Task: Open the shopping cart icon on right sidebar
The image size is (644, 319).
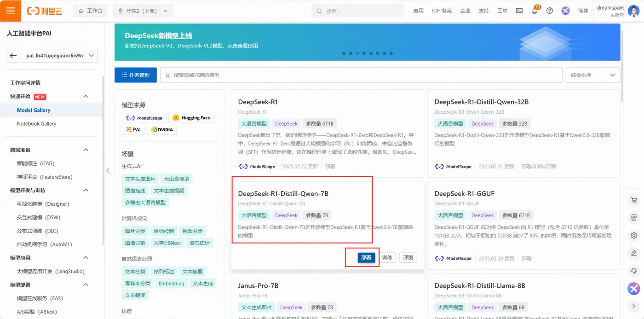Action: [634, 200]
